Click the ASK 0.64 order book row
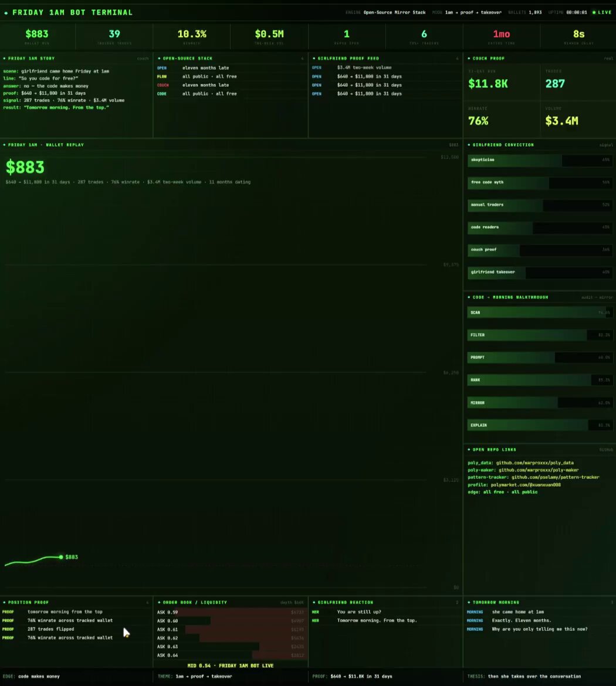 tap(231, 655)
